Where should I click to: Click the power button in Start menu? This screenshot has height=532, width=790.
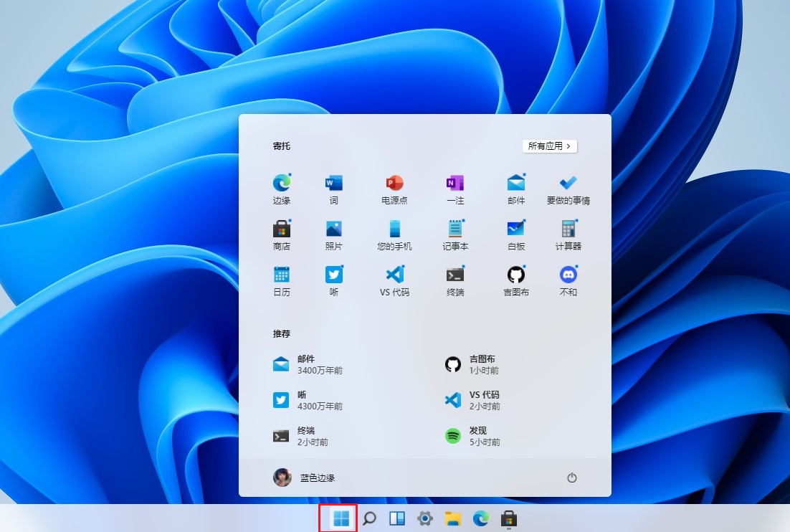pyautogui.click(x=571, y=478)
